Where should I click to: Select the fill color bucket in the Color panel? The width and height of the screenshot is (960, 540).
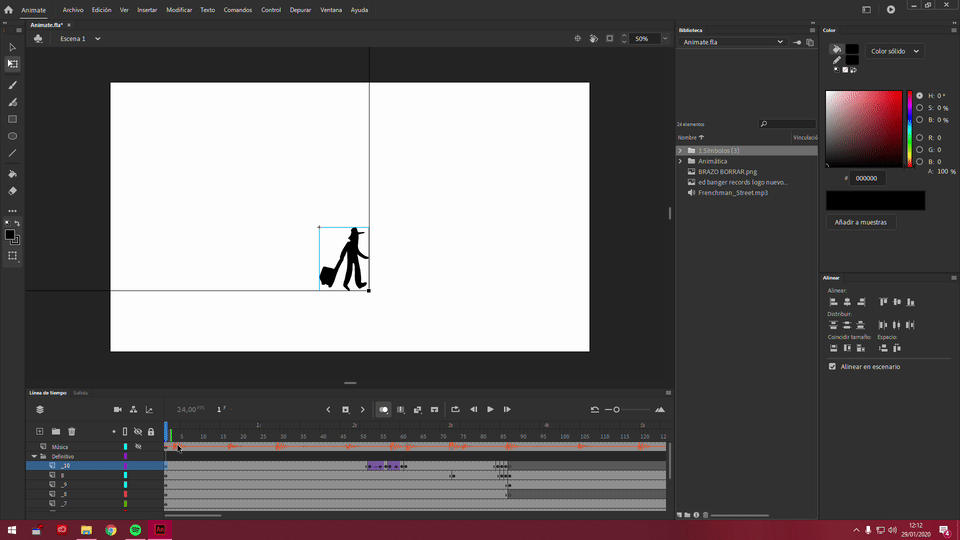tap(836, 49)
